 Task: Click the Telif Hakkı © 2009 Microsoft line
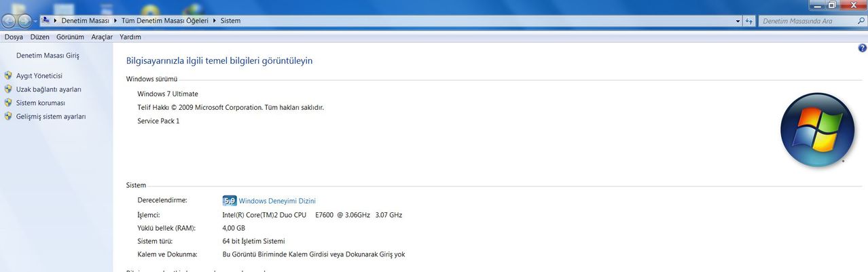230,107
